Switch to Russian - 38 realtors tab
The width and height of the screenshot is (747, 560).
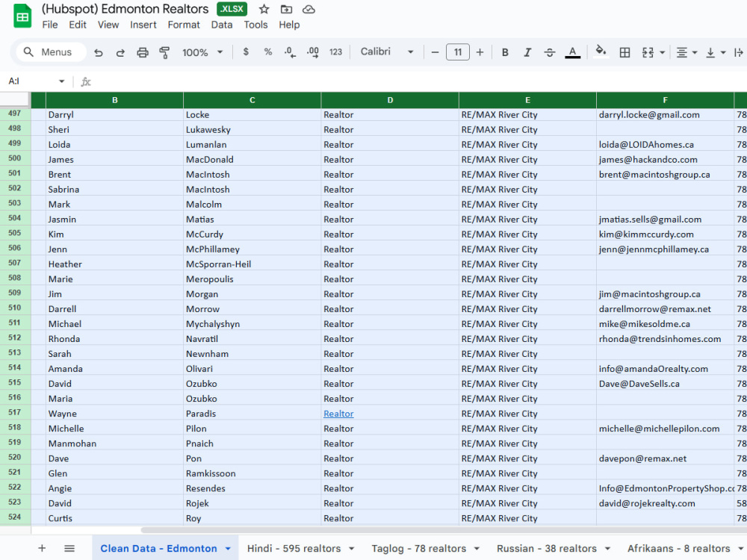point(546,548)
